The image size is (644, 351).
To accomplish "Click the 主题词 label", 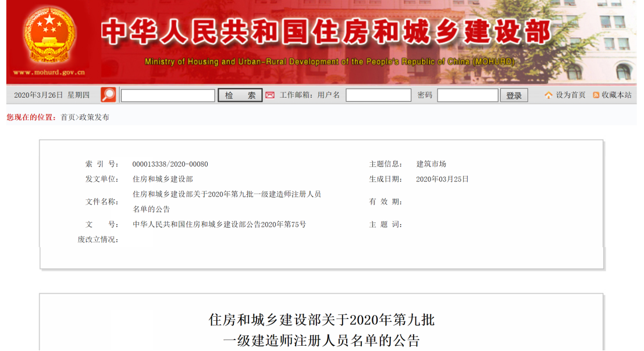I will click(385, 225).
